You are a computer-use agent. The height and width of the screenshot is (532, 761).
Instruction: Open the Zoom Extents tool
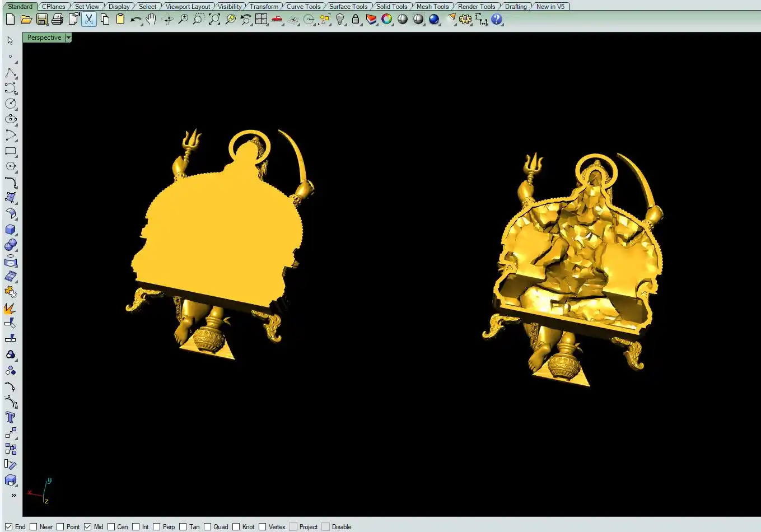214,20
